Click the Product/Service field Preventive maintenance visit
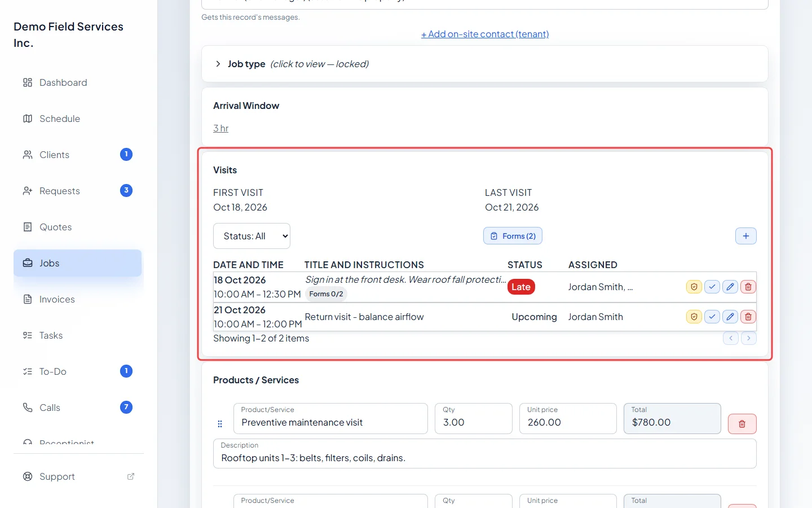Image resolution: width=812 pixels, height=508 pixels. (x=330, y=418)
